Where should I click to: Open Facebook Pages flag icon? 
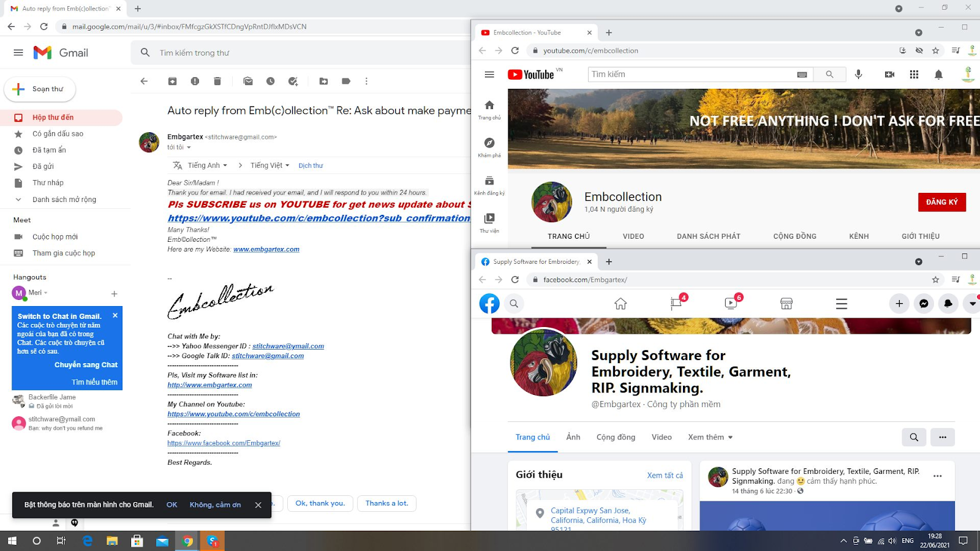(676, 304)
